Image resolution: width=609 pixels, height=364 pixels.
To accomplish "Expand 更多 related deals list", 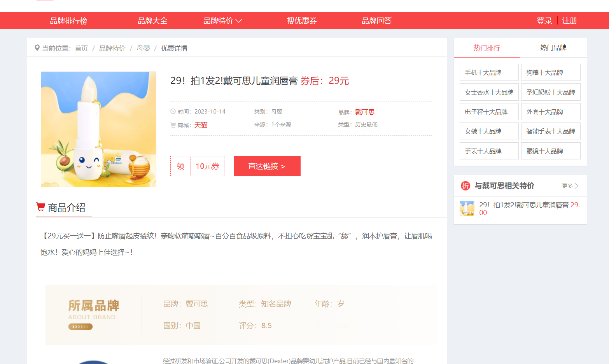I will click(x=570, y=186).
